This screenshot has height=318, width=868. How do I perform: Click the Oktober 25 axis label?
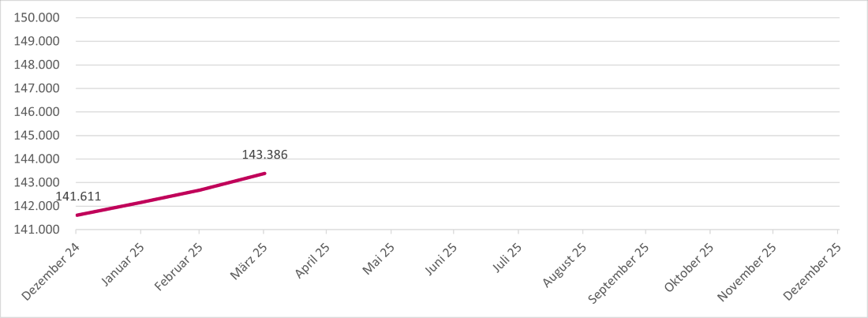(x=689, y=267)
